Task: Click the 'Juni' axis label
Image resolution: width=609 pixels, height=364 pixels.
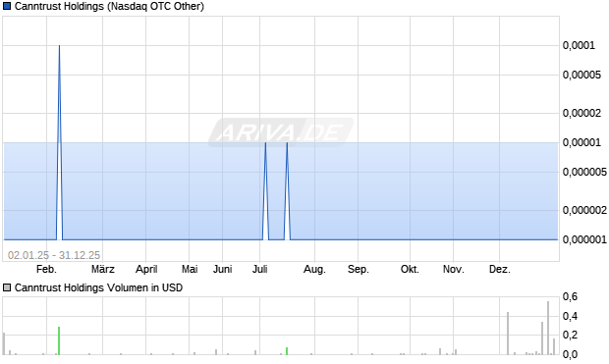Action: (x=223, y=269)
